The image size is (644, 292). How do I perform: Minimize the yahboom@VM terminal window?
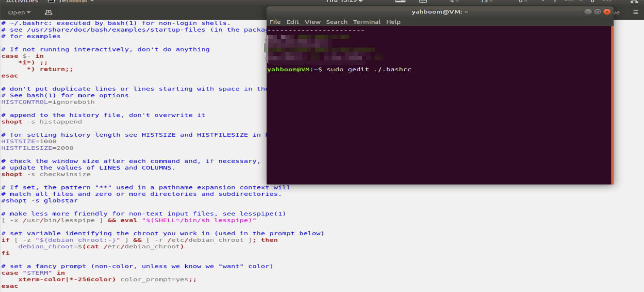pos(588,12)
